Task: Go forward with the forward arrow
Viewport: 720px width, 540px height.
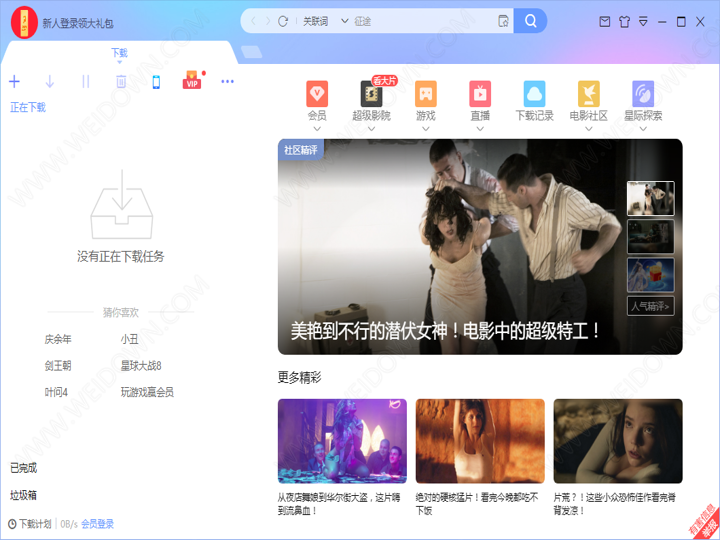Action: (267, 21)
